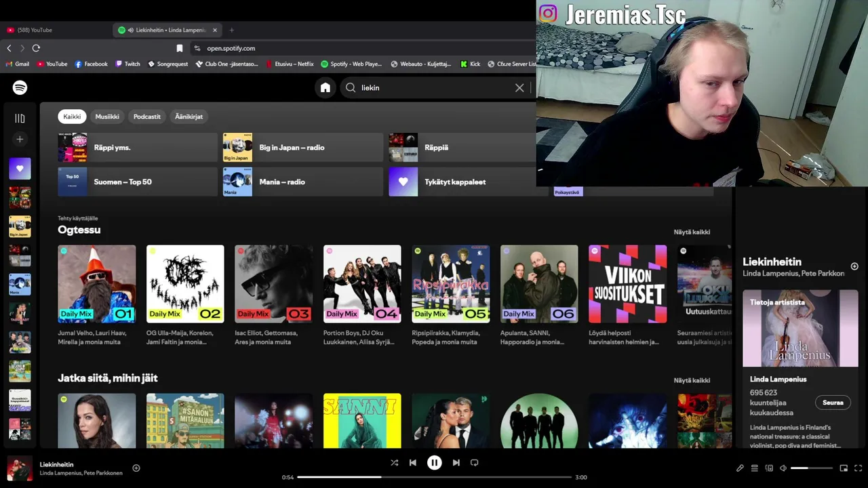Seek on the song progress bar

tap(434, 477)
